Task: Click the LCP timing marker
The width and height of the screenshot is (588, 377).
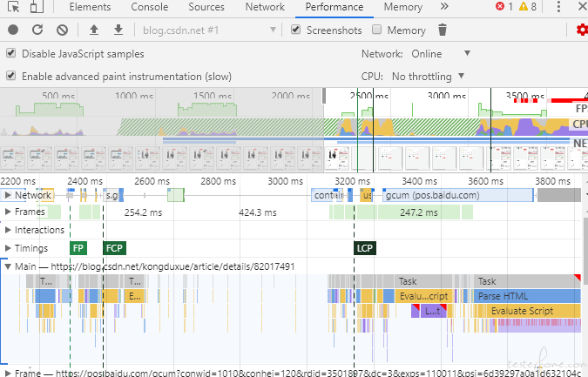Action: tap(365, 248)
